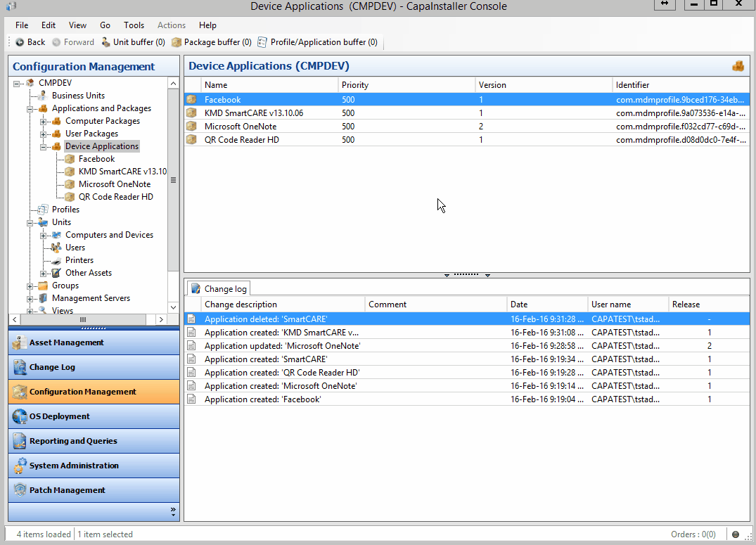Sort list by Priority column header
Screen dimensions: 756x545
pos(406,85)
